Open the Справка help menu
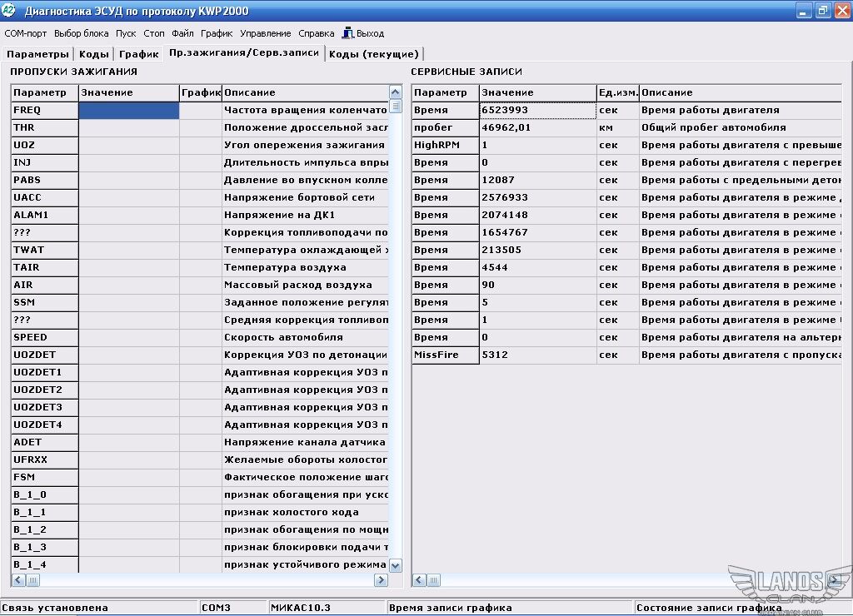The width and height of the screenshot is (853, 616). pyautogui.click(x=316, y=34)
